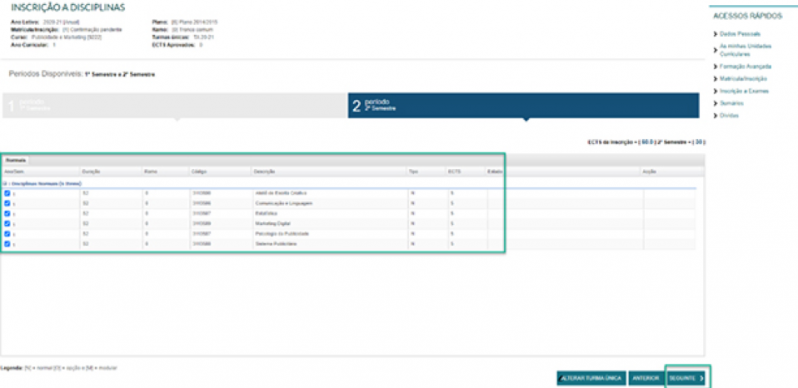Click the arrow icon beside Dados Pessoais
This screenshot has height=388, width=798.
[x=716, y=34]
